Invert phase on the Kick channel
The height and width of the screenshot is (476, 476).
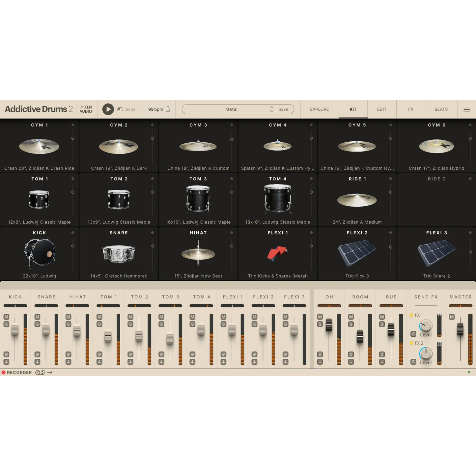[x=6, y=354]
